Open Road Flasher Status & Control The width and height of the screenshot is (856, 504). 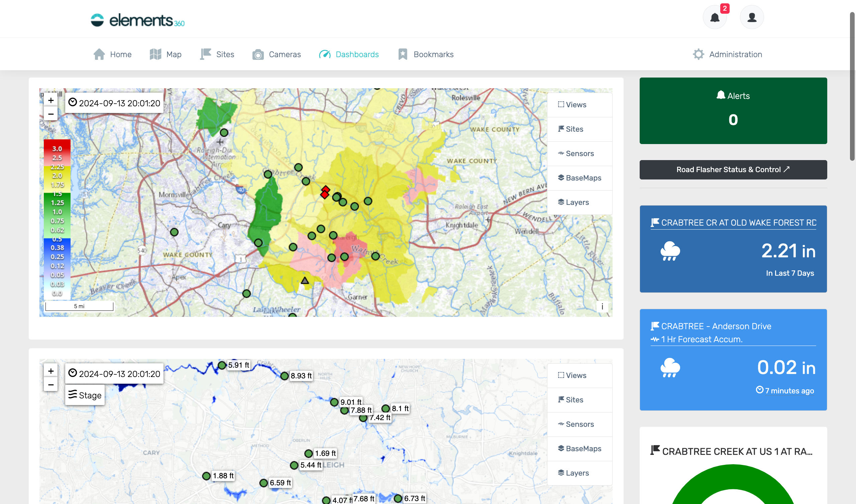(x=733, y=169)
